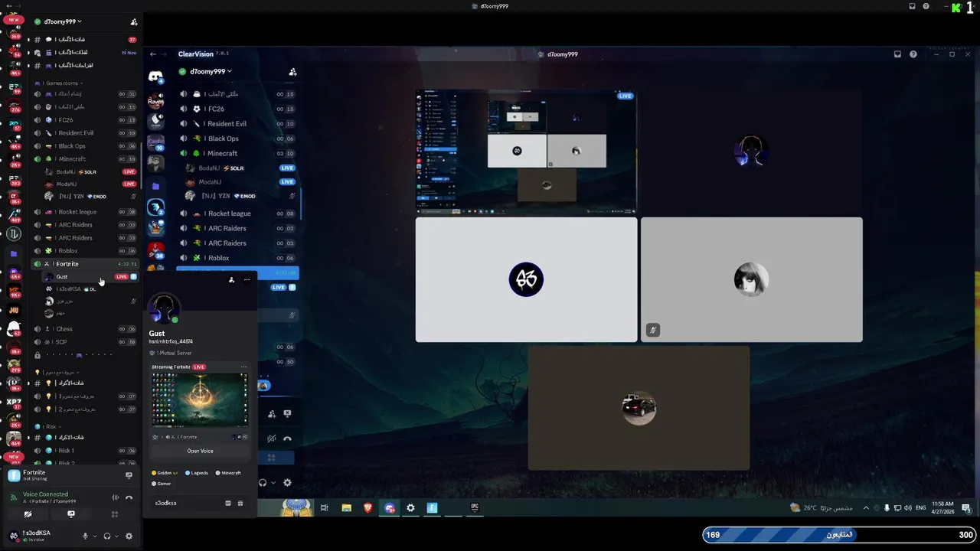Click the Legends role tag

click(196, 473)
